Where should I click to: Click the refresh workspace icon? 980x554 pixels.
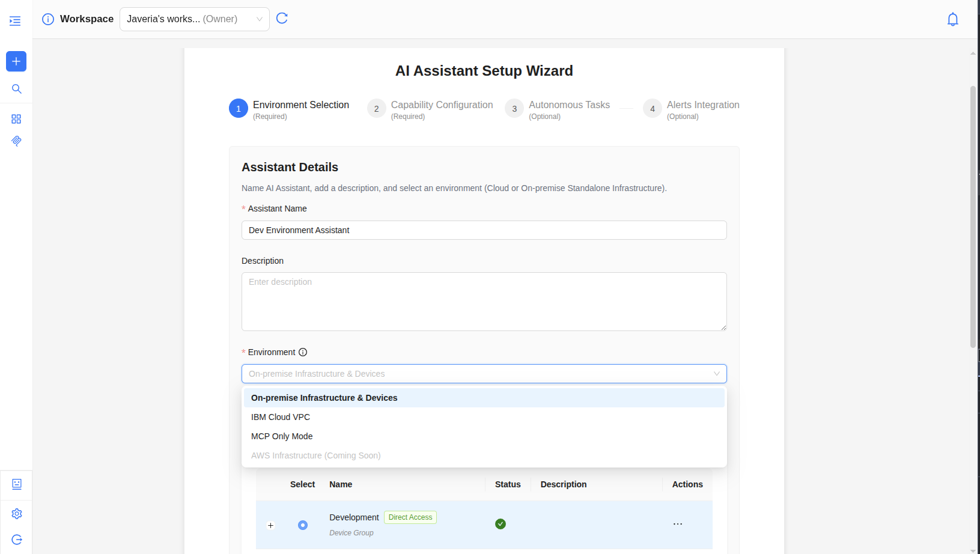(282, 19)
